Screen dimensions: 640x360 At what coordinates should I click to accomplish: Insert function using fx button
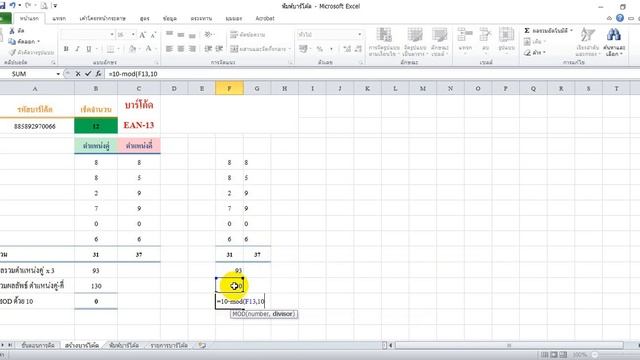[98, 74]
